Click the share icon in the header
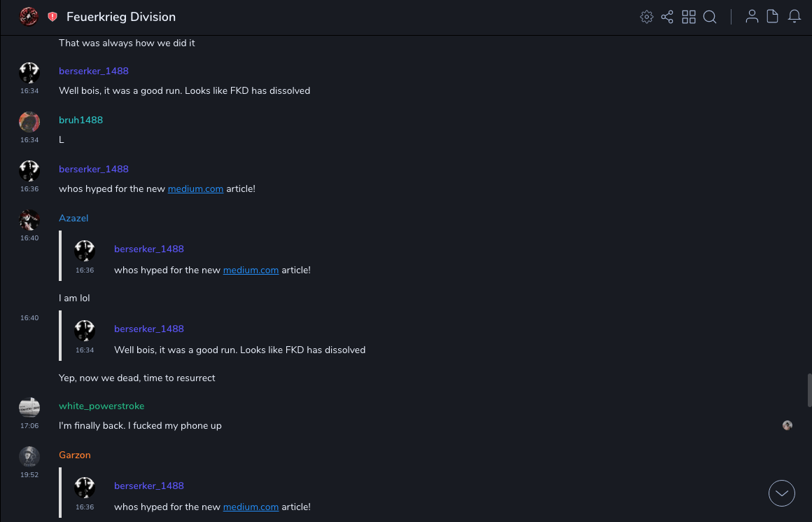 pos(667,17)
